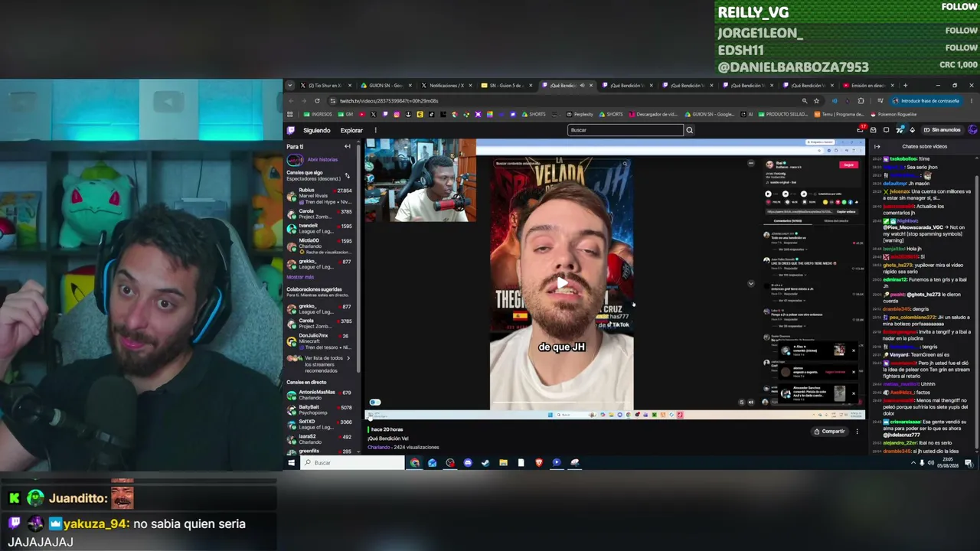Open the Charlando category link

379,447
